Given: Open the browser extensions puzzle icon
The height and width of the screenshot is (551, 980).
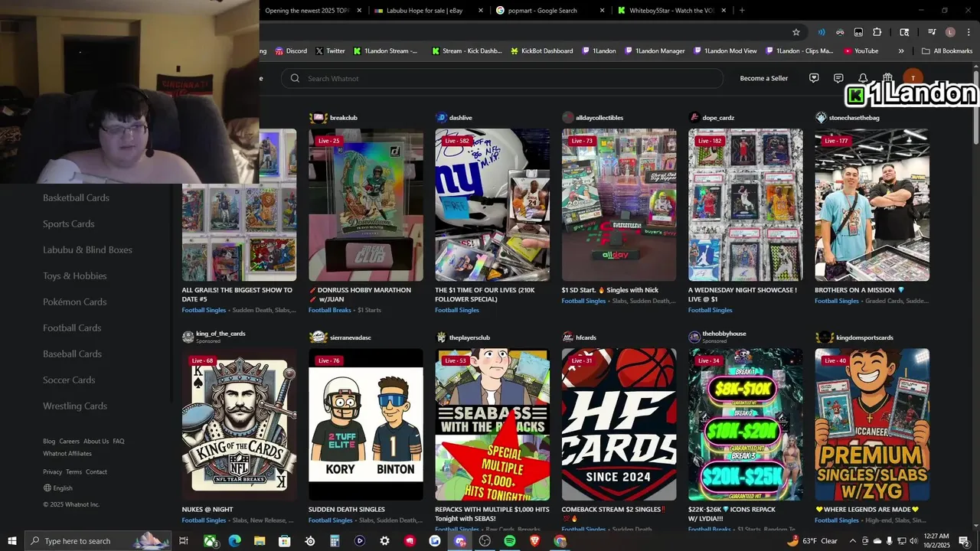Looking at the screenshot, I should 877,32.
